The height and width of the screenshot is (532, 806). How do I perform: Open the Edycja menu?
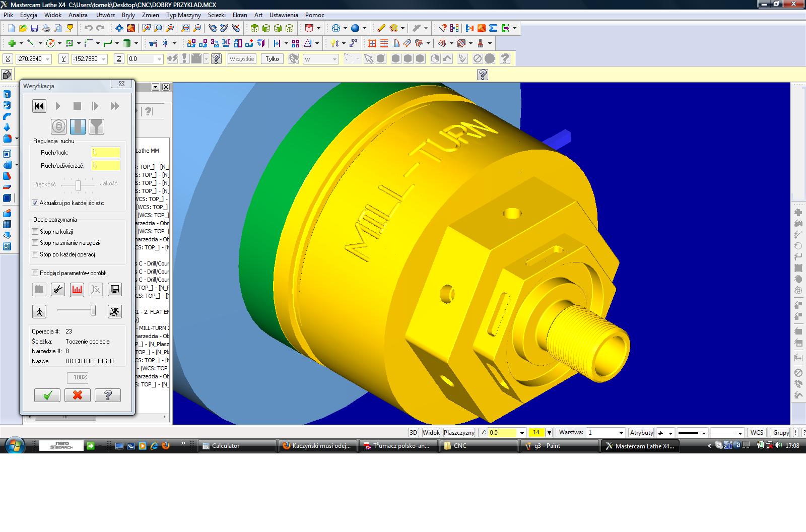pos(29,15)
